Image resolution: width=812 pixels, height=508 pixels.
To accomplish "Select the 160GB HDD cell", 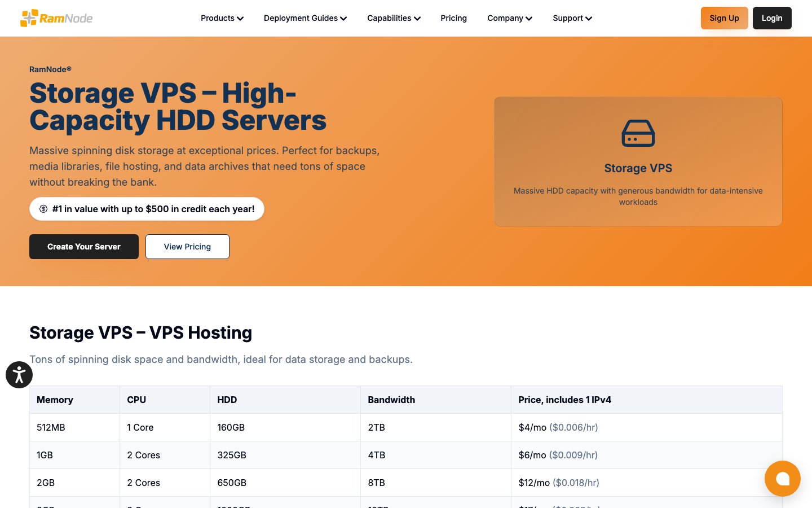I will tap(285, 427).
